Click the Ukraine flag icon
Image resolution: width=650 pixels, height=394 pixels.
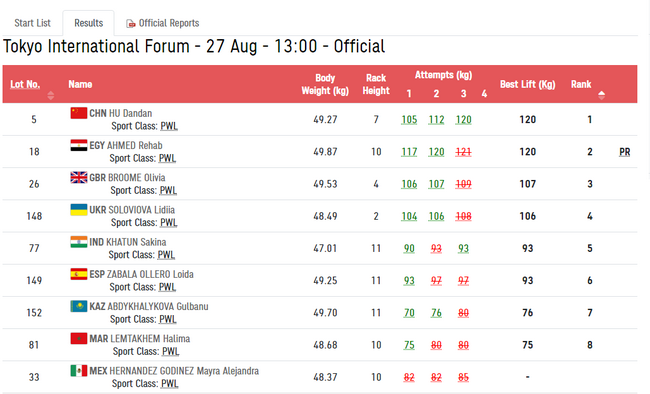coord(79,209)
